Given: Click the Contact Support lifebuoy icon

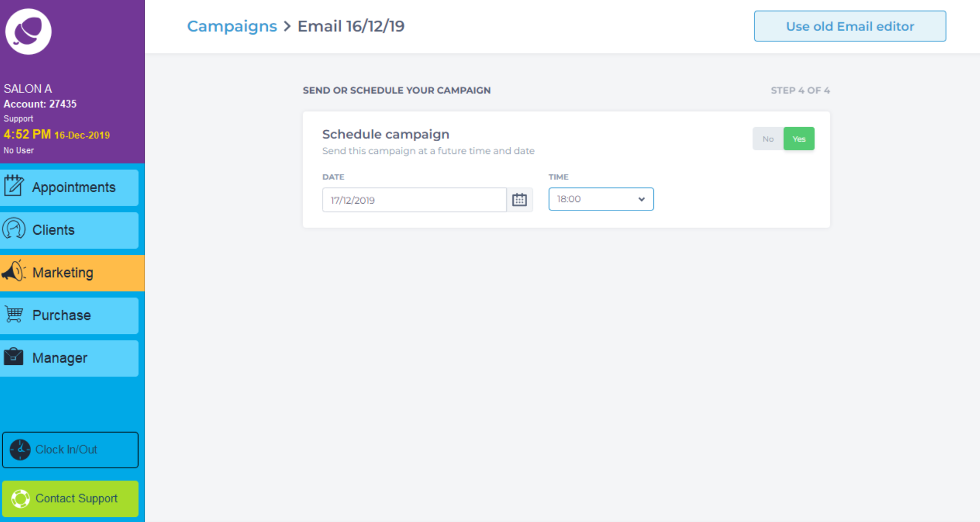Looking at the screenshot, I should click(21, 499).
